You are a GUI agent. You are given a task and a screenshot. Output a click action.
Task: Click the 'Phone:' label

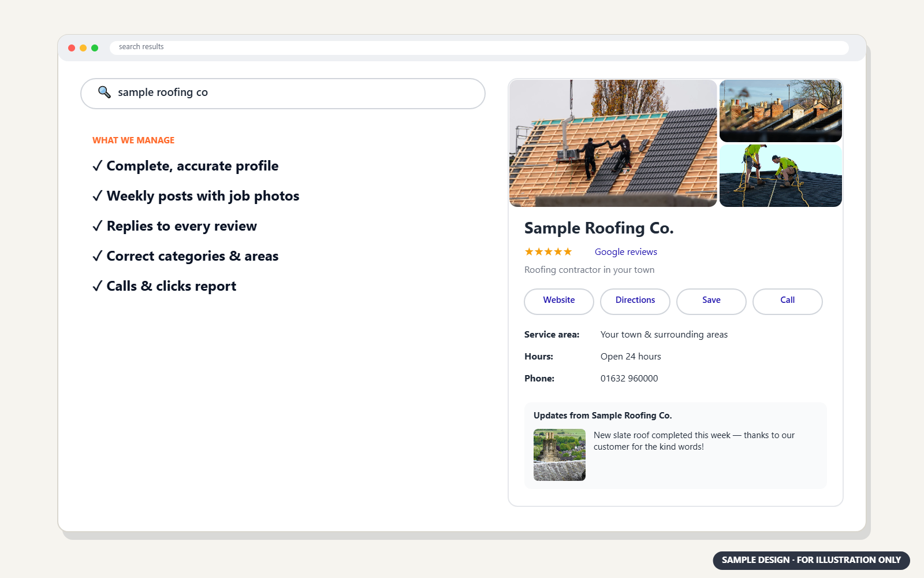[539, 379]
